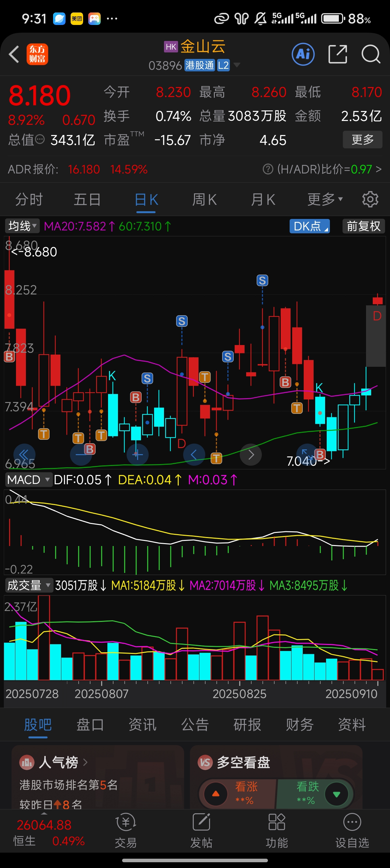The image size is (390, 868).
Task: Open the Ai assistant icon
Action: click(303, 54)
